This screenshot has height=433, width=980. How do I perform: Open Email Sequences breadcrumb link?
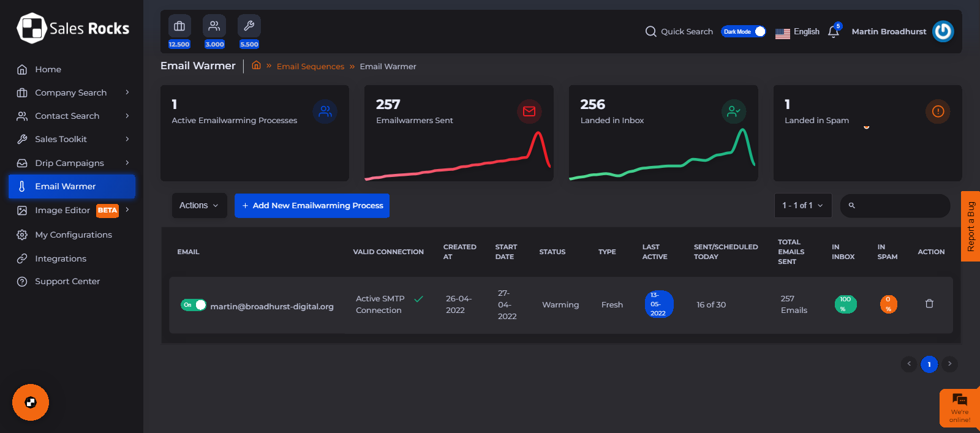pyautogui.click(x=311, y=66)
